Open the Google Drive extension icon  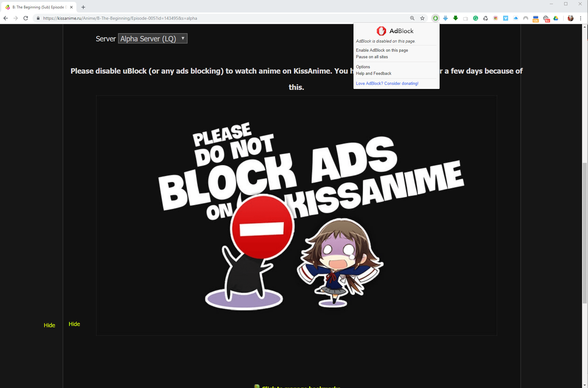coord(556,18)
